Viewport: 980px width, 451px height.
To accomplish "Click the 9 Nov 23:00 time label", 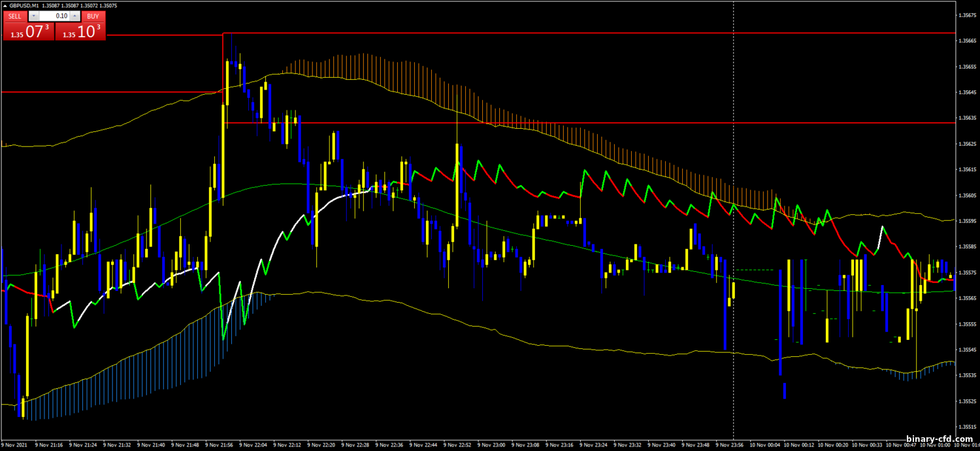I will pyautogui.click(x=491, y=445).
